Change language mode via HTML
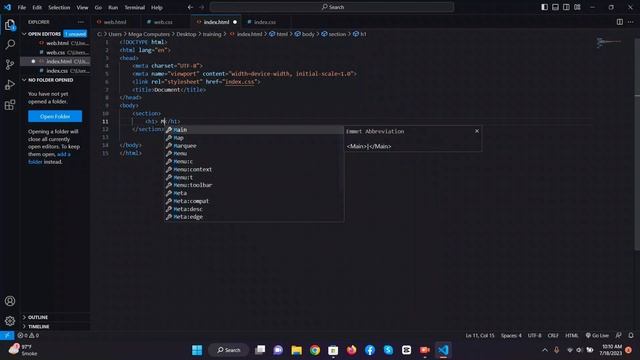This screenshot has width=640, height=360. 572,336
